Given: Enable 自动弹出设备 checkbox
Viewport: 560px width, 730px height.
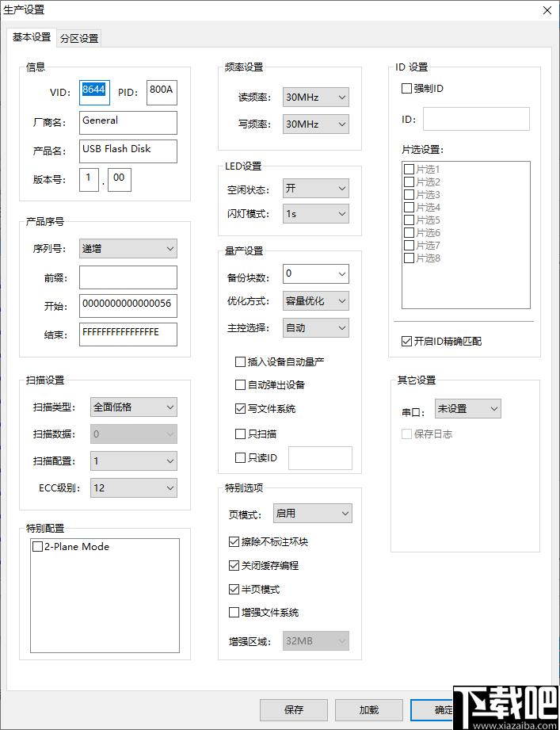Looking at the screenshot, I should point(241,385).
